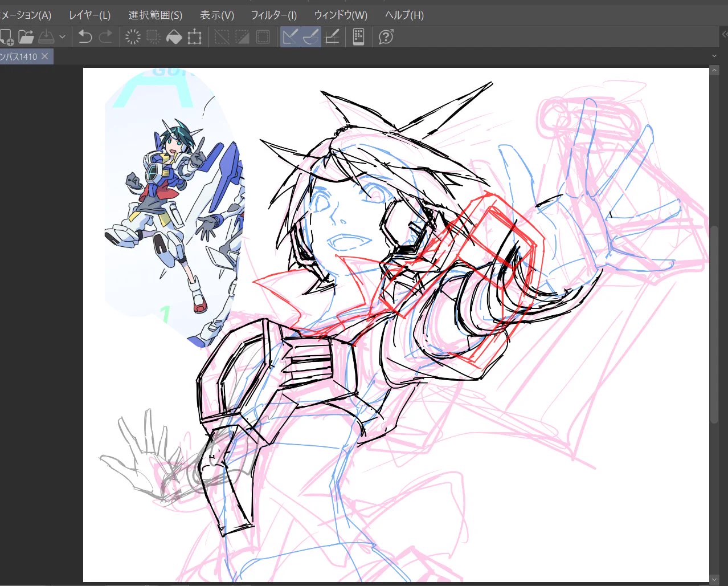Open the フィルター(I) menu
The image size is (728, 586).
coord(274,15)
